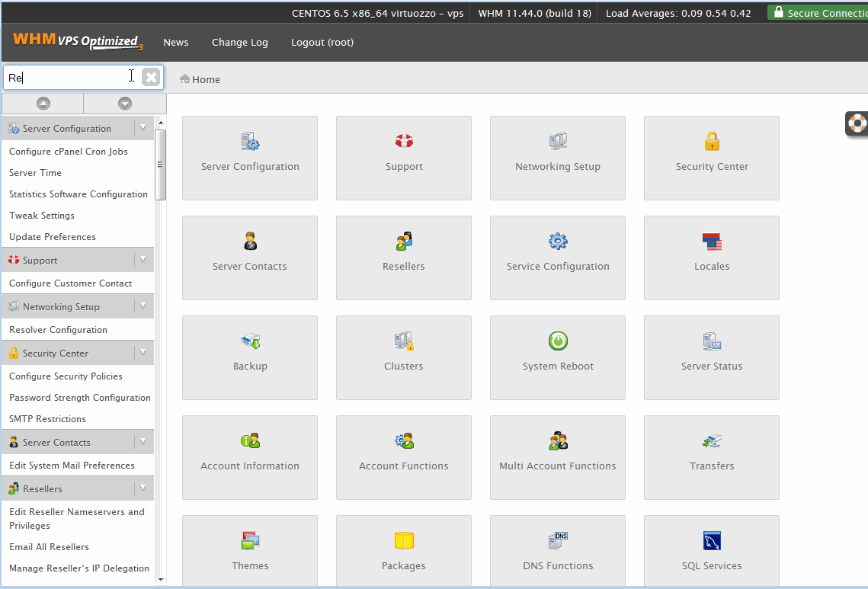
Task: Collapse the Server Contacts sidebar section
Action: (x=143, y=442)
